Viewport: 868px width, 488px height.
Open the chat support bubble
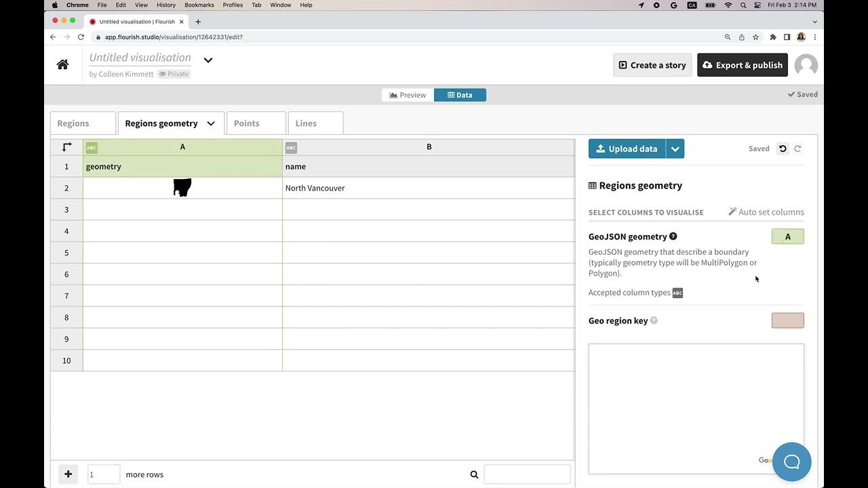[x=791, y=462]
